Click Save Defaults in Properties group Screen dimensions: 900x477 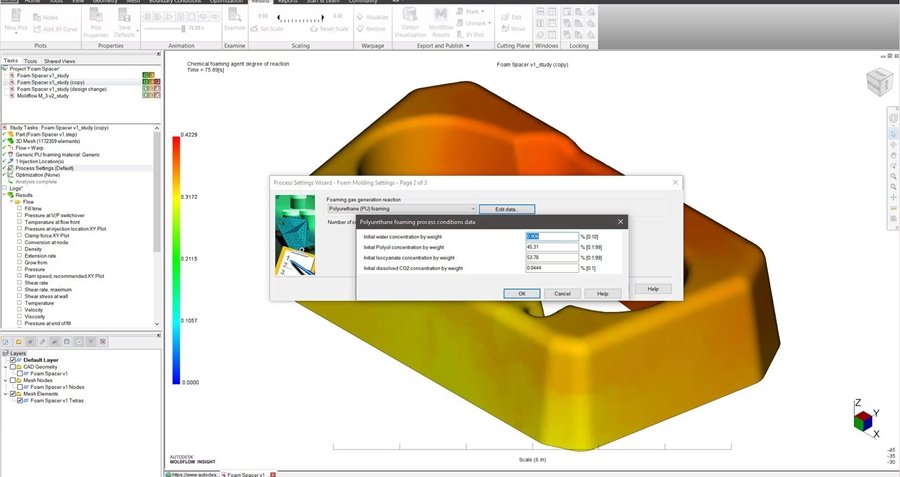point(125,23)
